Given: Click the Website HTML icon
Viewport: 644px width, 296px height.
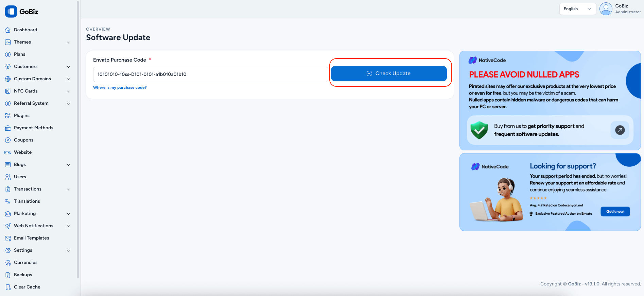Looking at the screenshot, I should tap(8, 152).
